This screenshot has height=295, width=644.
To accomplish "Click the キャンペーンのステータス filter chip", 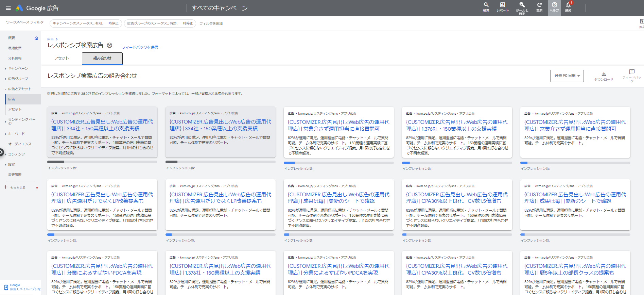I will click(x=86, y=23).
